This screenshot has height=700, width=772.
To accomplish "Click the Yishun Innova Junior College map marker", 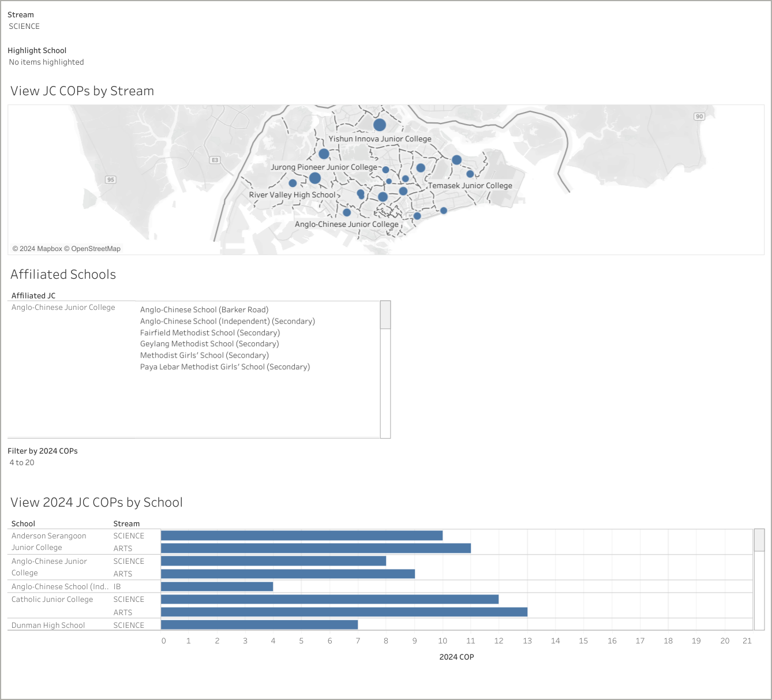I will (379, 125).
